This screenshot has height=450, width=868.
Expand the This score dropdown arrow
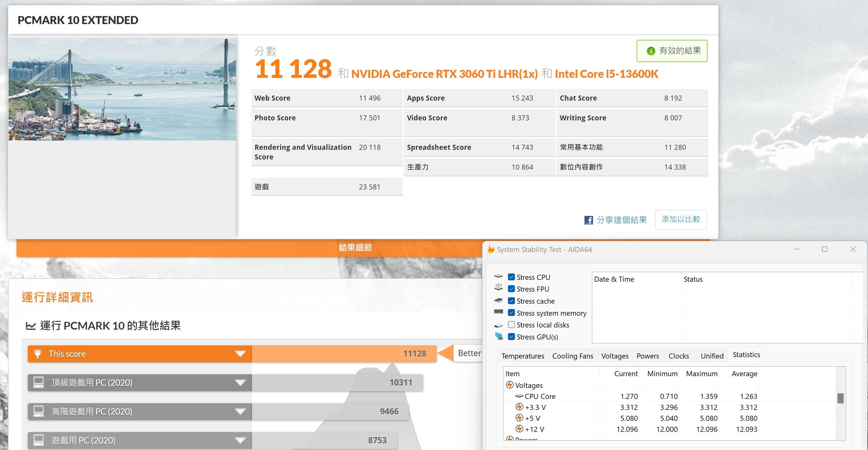[x=240, y=354]
